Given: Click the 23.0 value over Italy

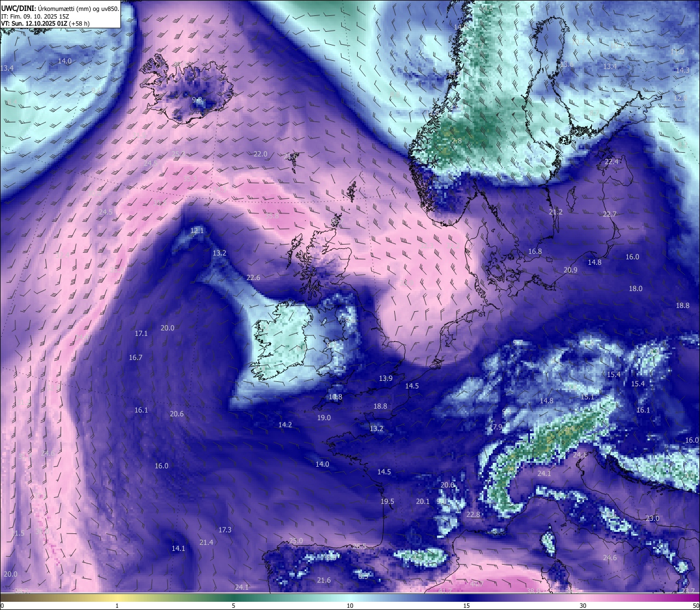Looking at the screenshot, I should pyautogui.click(x=652, y=519).
